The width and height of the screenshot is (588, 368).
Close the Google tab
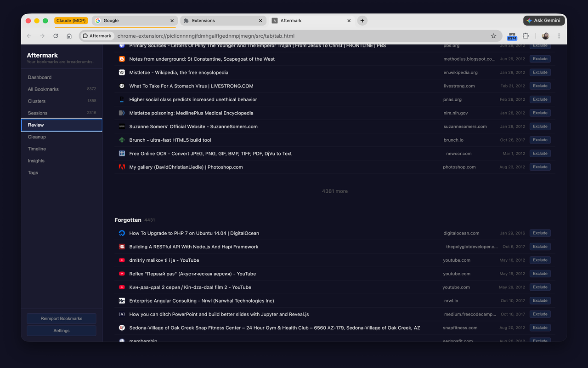point(172,21)
